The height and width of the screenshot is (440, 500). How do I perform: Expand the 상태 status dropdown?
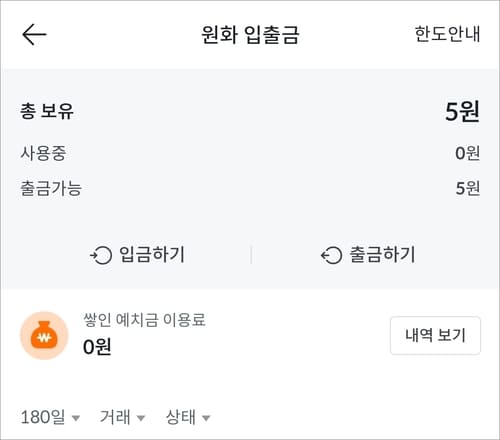(x=188, y=417)
